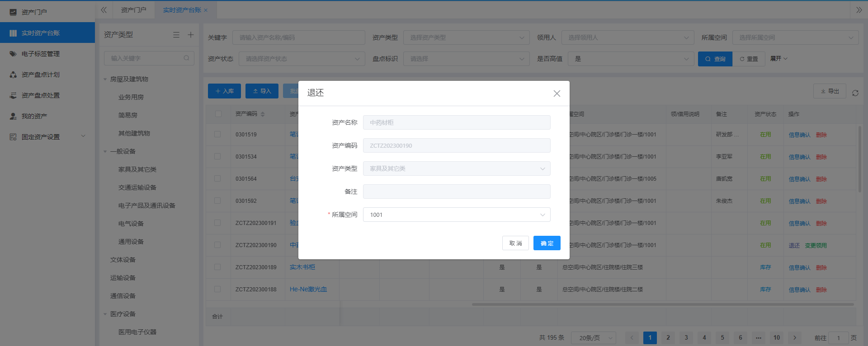Click the 确定 button to confirm return
The image size is (868, 346).
pos(547,243)
